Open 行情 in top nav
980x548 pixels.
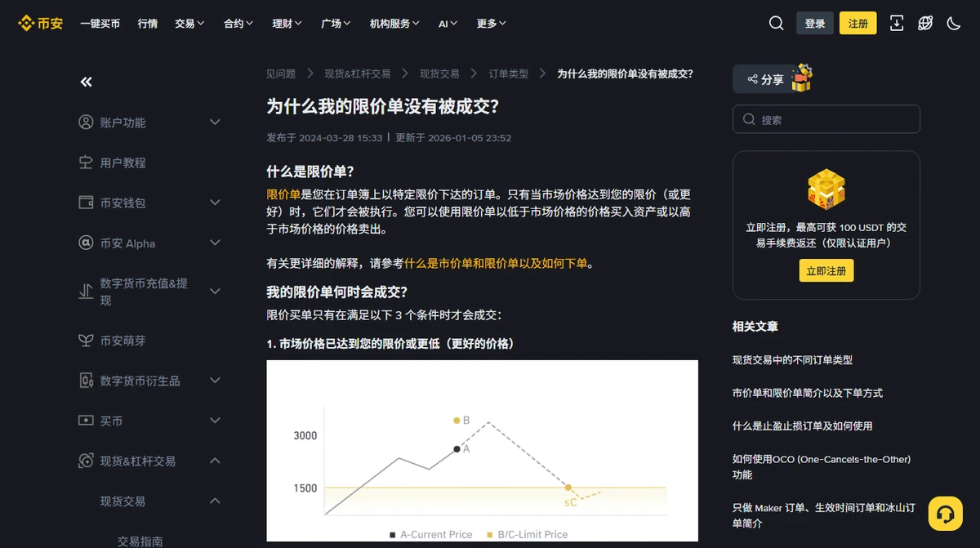pyautogui.click(x=148, y=24)
